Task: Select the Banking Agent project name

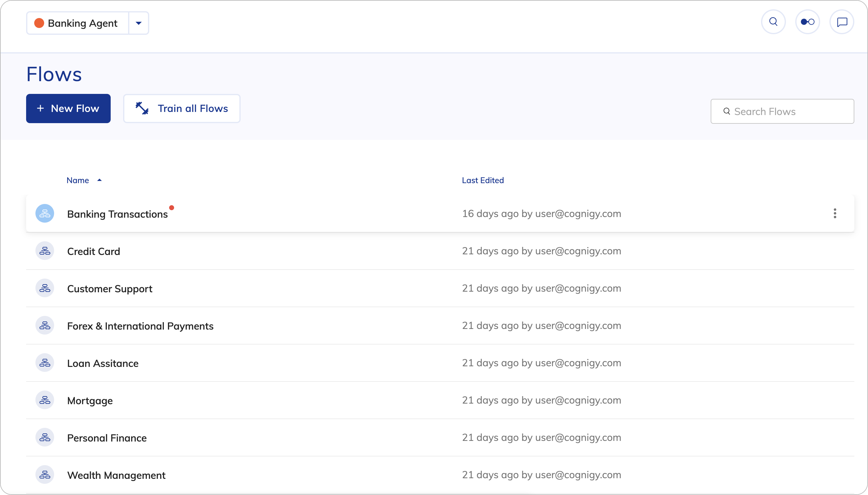Action: [x=83, y=23]
